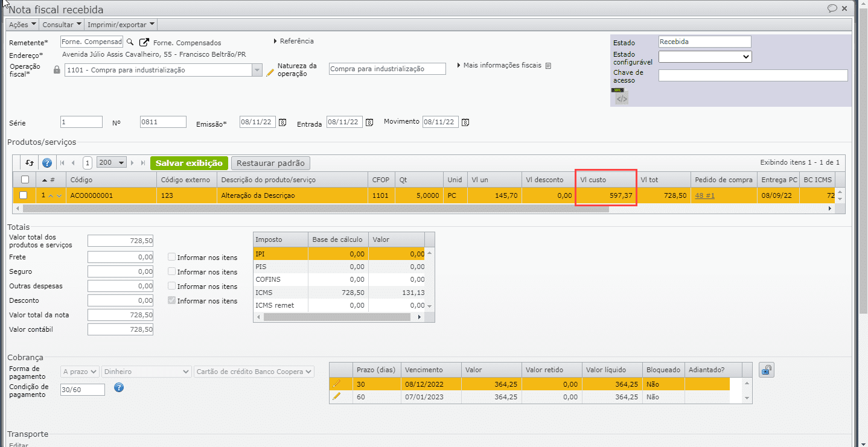
Task: Click the Chave de acesso input field
Action: (x=753, y=75)
